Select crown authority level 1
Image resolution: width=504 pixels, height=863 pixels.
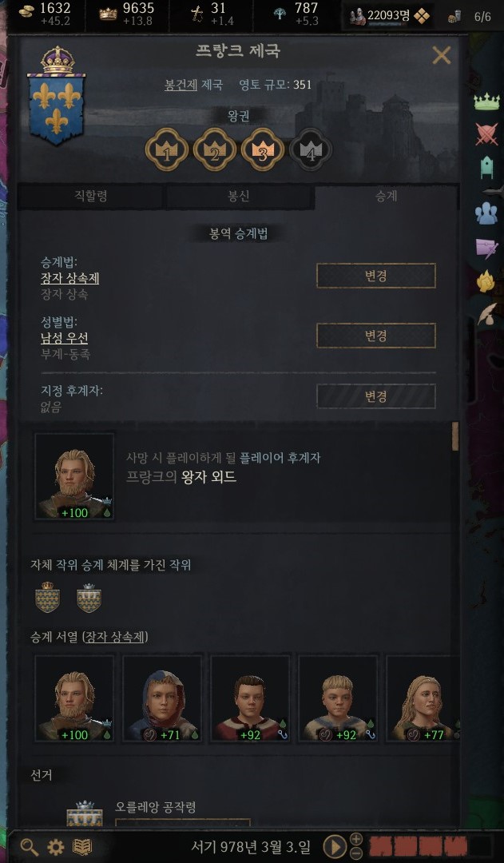click(x=167, y=149)
